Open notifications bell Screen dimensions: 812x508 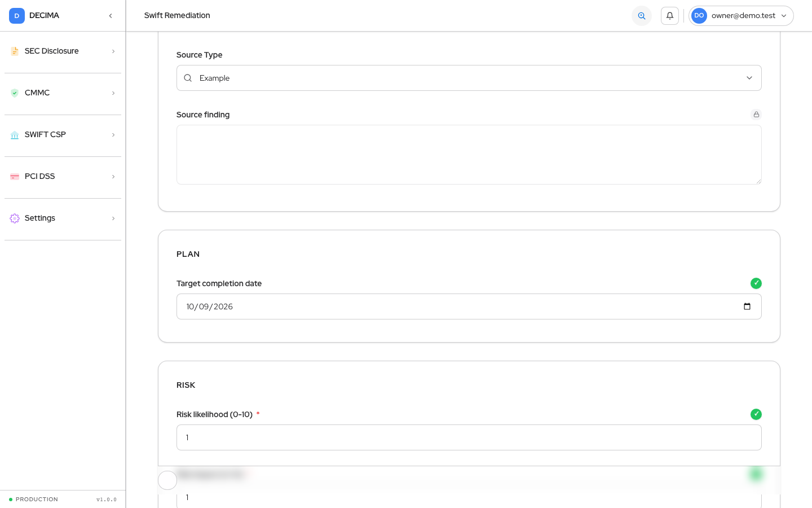(x=670, y=16)
